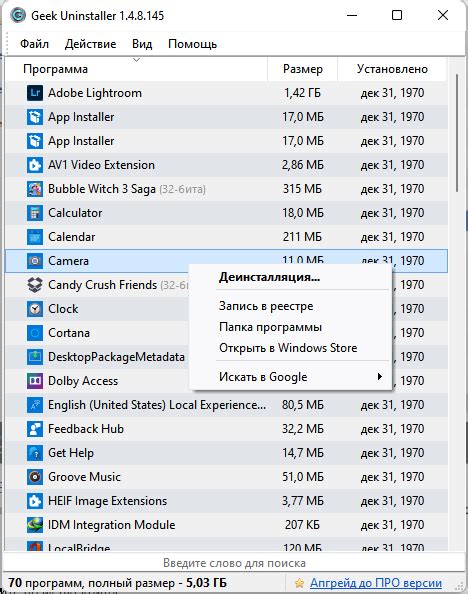The width and height of the screenshot is (468, 594).
Task: Select Запись в реестре context entry
Action: coord(266,306)
